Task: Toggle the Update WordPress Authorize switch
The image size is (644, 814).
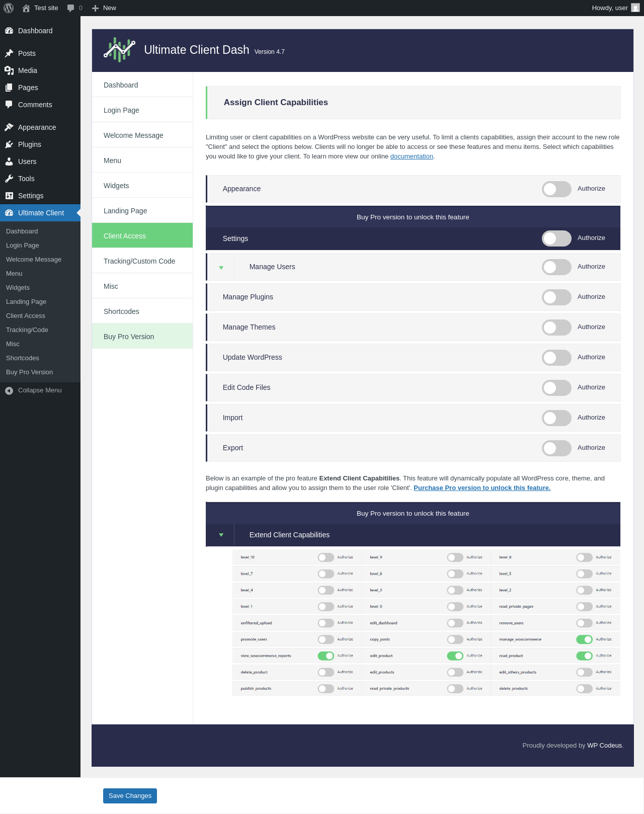Action: click(556, 358)
